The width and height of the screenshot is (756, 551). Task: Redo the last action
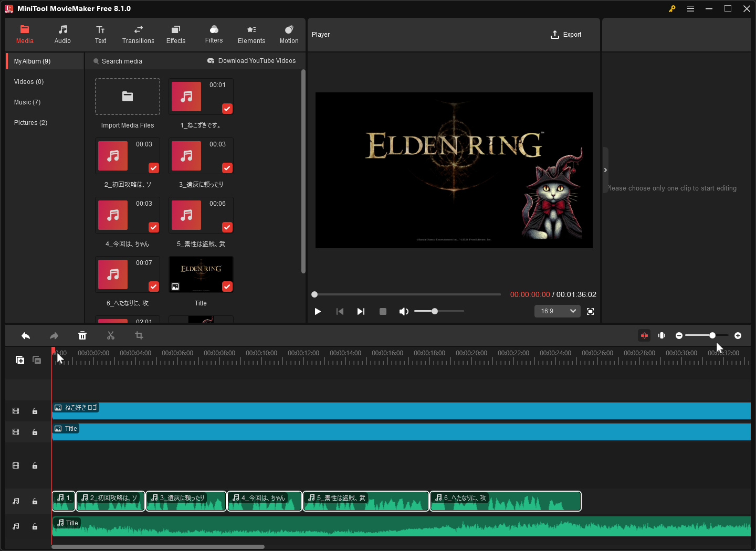[54, 336]
